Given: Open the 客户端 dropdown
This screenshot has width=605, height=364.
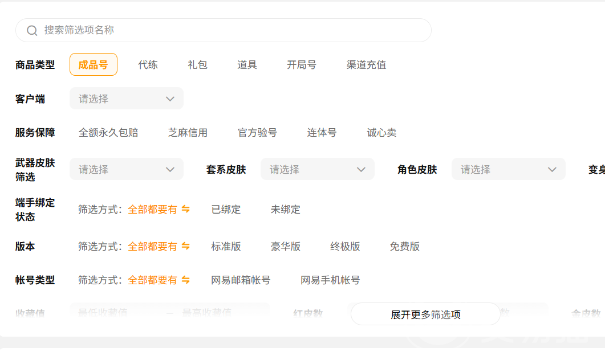Looking at the screenshot, I should point(126,99).
